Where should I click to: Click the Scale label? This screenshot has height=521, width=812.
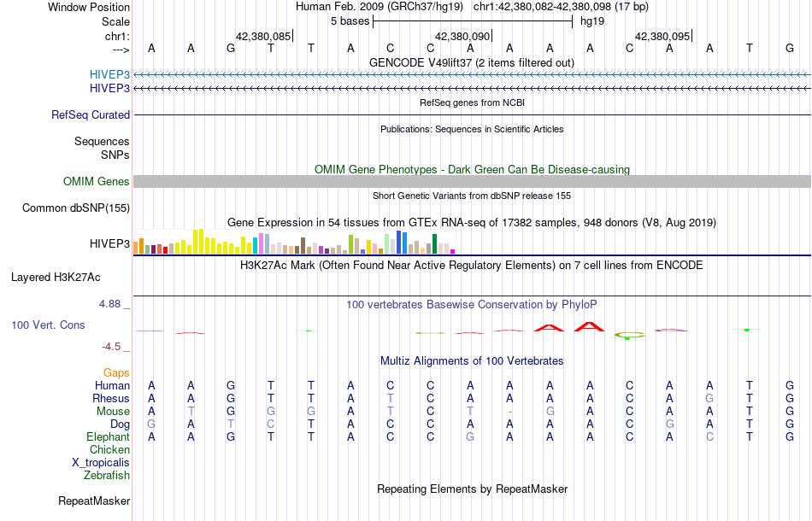coord(115,21)
